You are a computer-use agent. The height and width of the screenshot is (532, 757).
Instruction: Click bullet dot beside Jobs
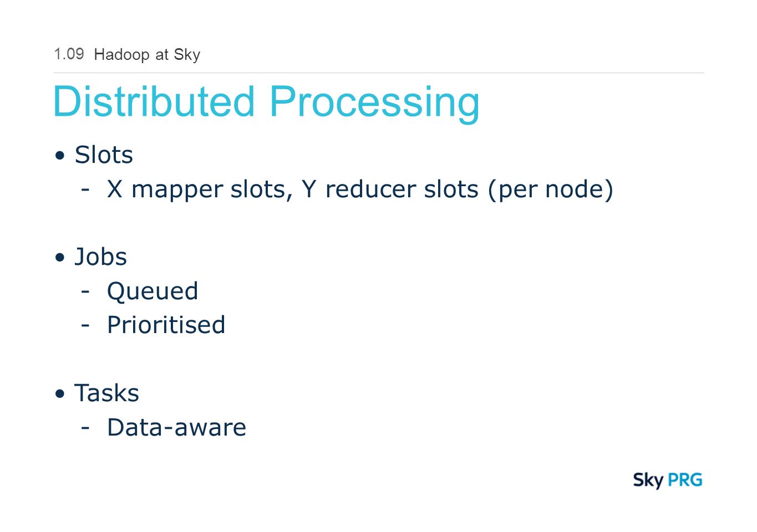coord(60,258)
